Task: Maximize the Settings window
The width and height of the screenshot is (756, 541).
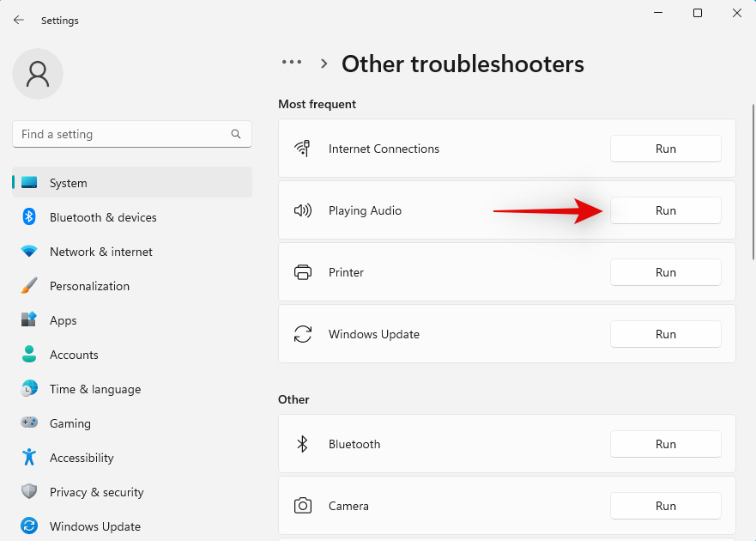Action: coord(698,13)
